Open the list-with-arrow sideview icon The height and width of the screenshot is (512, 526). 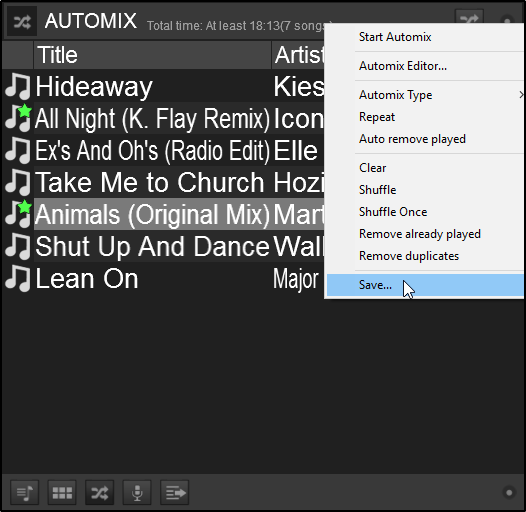pyautogui.click(x=175, y=493)
